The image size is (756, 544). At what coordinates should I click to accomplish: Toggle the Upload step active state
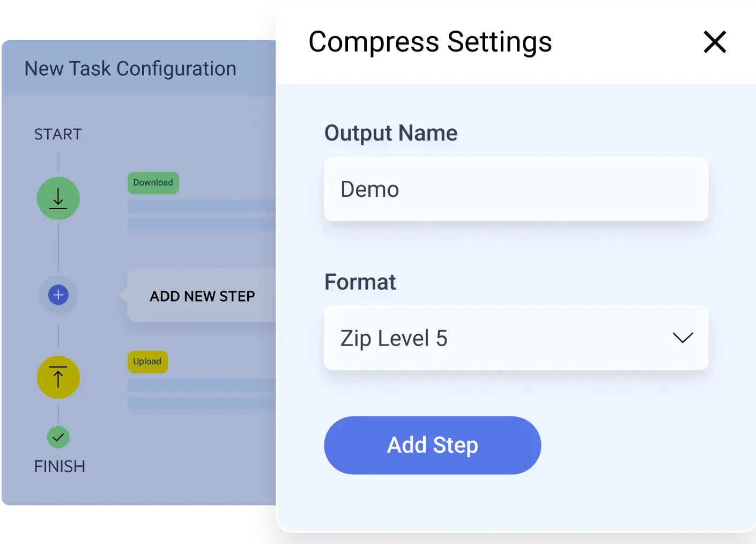point(58,377)
